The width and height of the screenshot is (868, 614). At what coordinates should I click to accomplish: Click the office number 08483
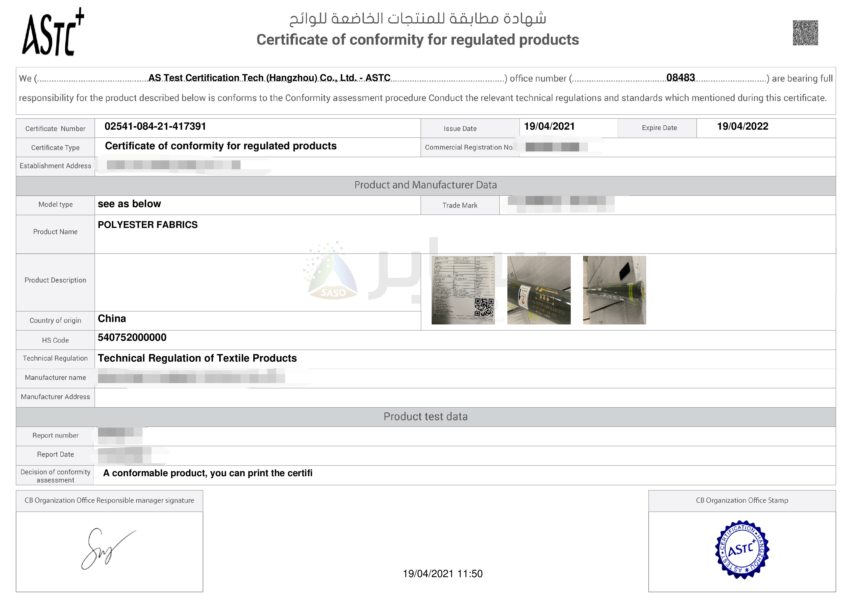680,77
